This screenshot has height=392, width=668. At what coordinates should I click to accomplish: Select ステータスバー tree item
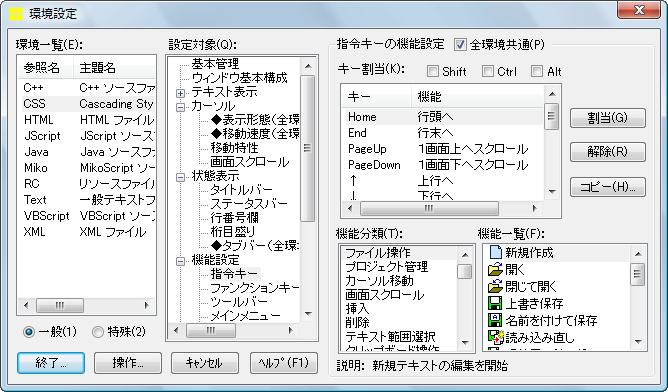(249, 204)
